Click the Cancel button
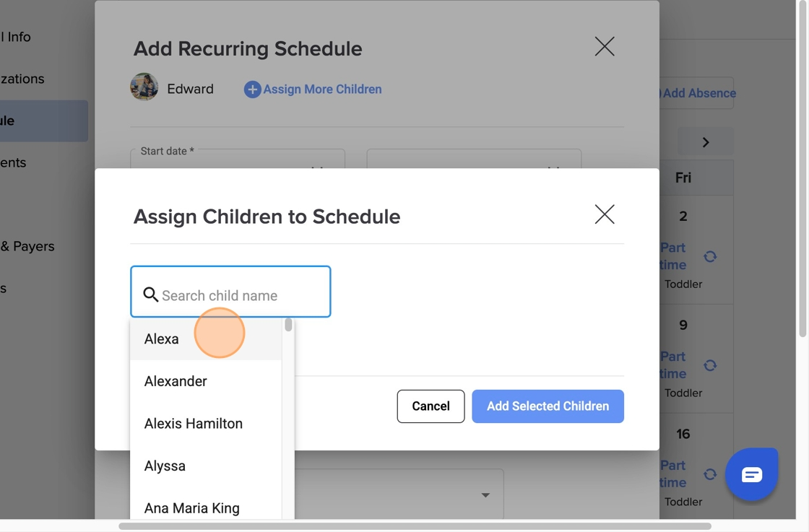This screenshot has width=809, height=532. point(431,406)
